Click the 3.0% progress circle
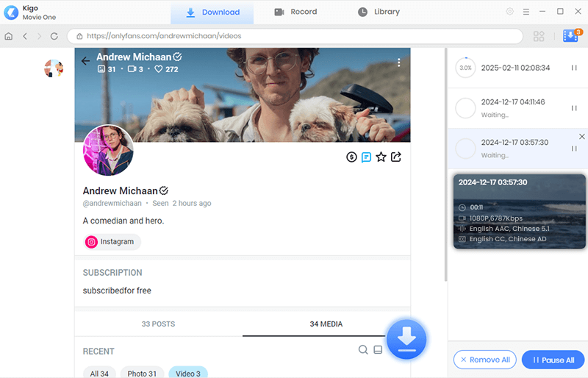 pos(465,68)
